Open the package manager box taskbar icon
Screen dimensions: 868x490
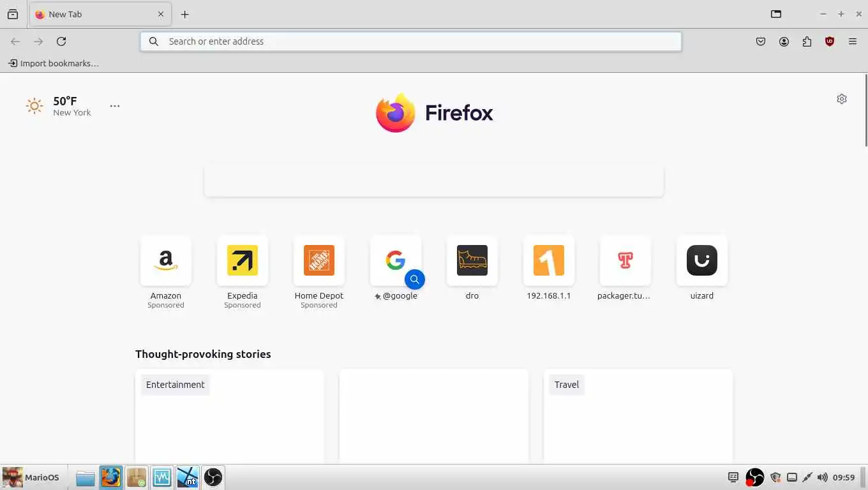click(x=137, y=477)
